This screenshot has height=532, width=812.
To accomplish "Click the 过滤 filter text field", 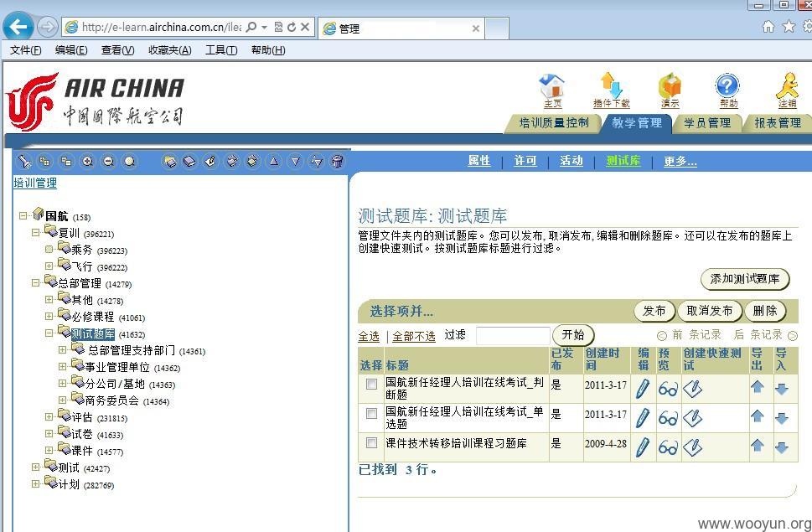I will pos(513,336).
